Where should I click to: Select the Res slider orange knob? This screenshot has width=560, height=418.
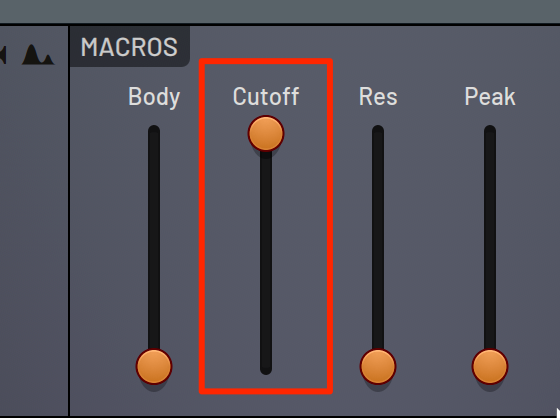click(378, 366)
